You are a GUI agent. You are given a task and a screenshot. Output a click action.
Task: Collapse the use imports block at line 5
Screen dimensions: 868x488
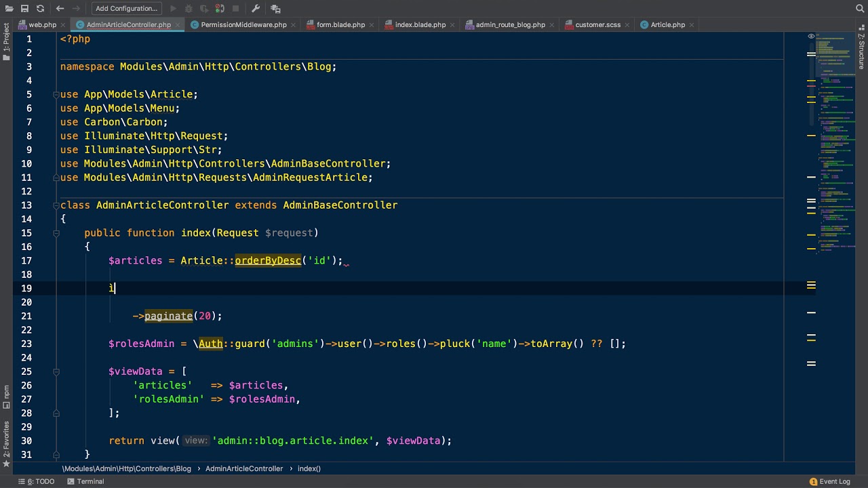tap(56, 94)
